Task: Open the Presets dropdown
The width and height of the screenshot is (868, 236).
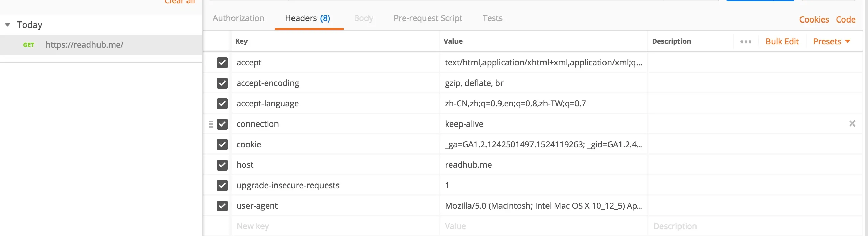Action: pos(831,42)
